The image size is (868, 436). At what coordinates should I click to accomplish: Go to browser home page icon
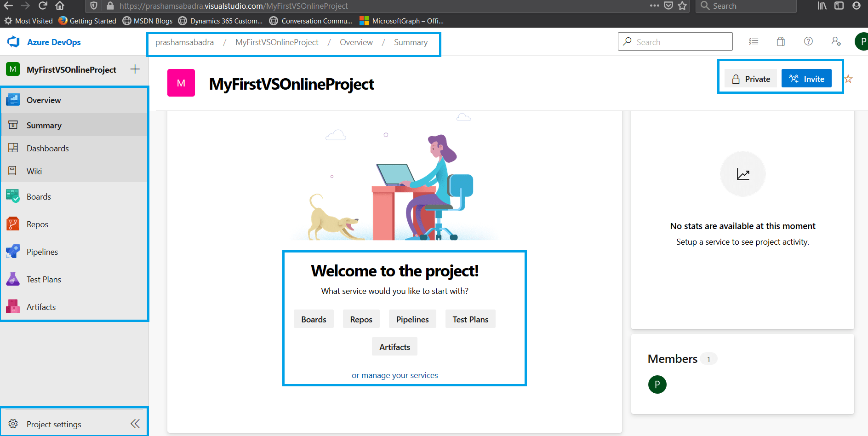click(x=60, y=6)
